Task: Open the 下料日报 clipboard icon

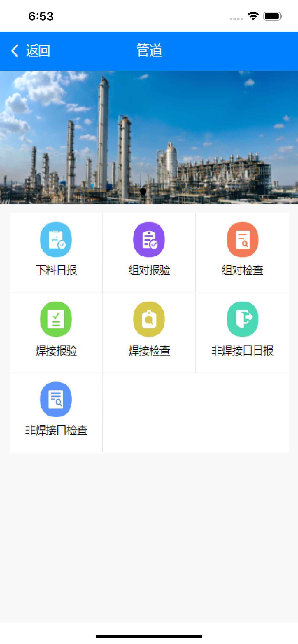Action: [56, 240]
